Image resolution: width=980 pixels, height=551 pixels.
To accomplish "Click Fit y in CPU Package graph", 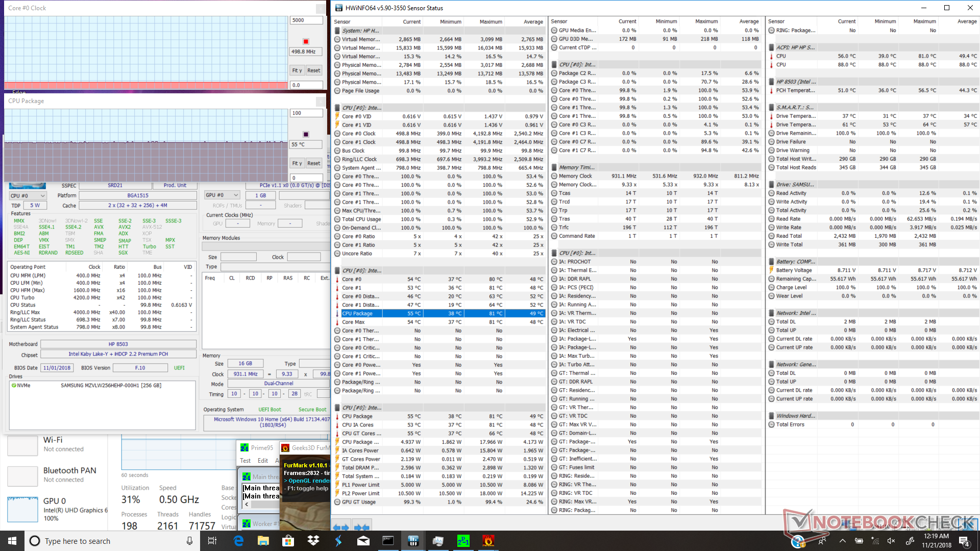I will 297,163.
